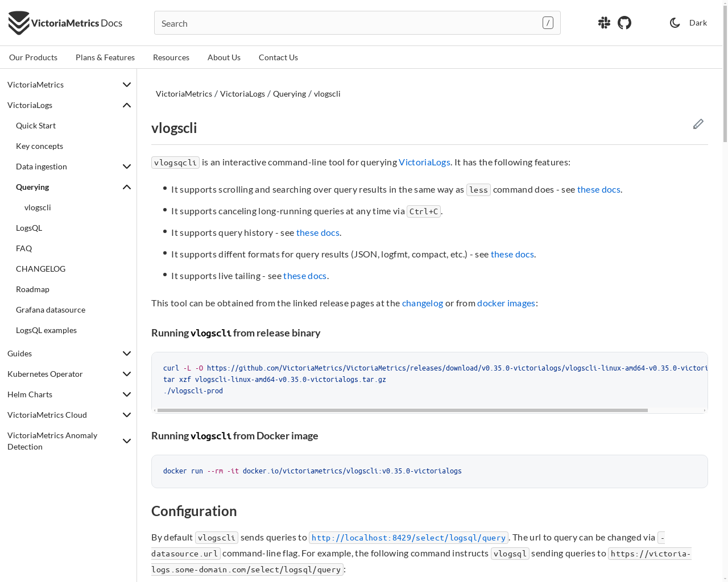Click Running vlogscli from Docker image heading
The image size is (728, 582).
pyautogui.click(x=234, y=435)
